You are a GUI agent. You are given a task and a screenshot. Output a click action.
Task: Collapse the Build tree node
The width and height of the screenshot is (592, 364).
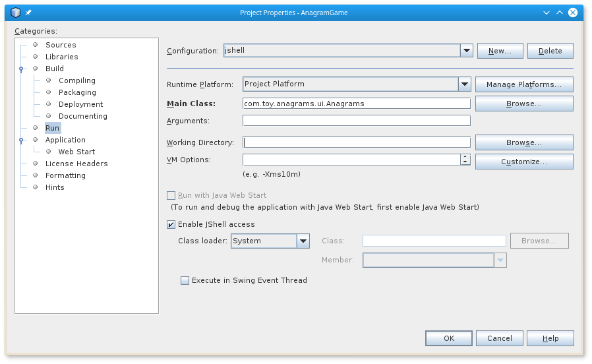(21, 69)
